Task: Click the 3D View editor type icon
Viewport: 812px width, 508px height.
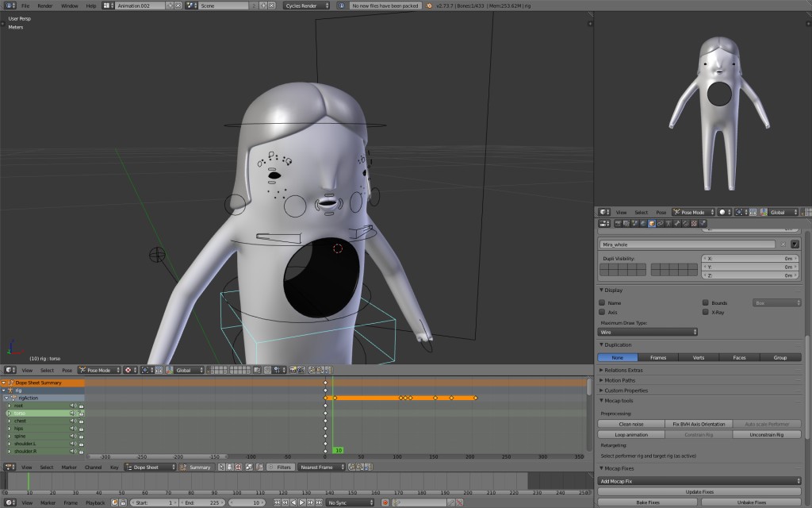Action: point(7,370)
